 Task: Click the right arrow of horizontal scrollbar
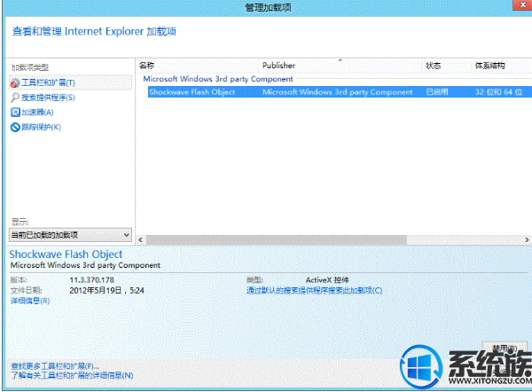(527, 240)
